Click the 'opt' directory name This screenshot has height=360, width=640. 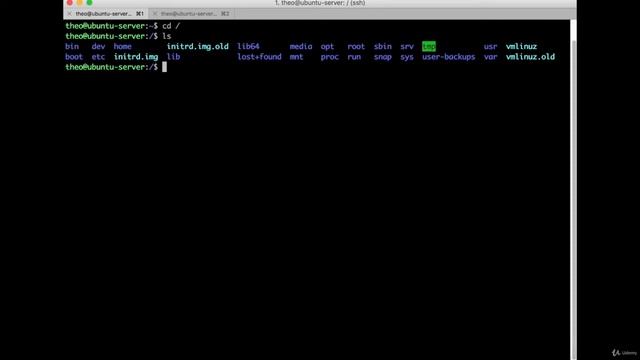[x=327, y=47]
